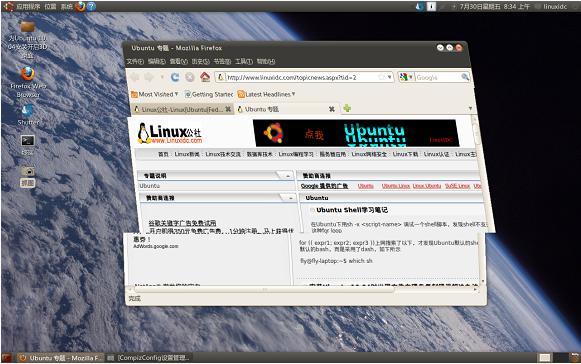Click the Ubuntu banner advertisement

tap(356, 133)
